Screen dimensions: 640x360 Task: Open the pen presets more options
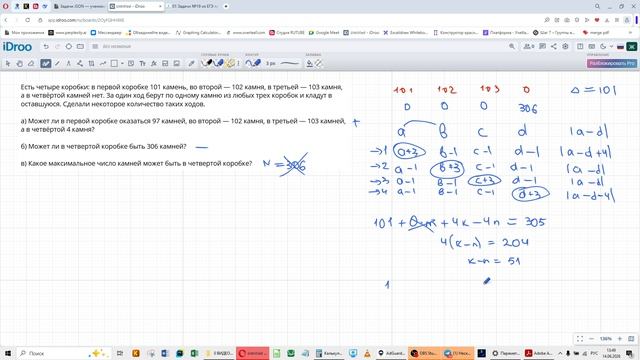238,63
